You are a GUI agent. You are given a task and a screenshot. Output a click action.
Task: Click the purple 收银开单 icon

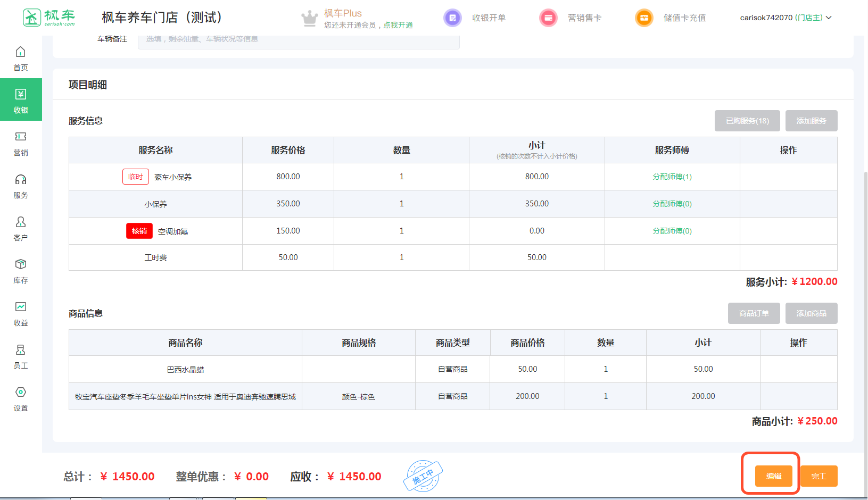(x=452, y=18)
